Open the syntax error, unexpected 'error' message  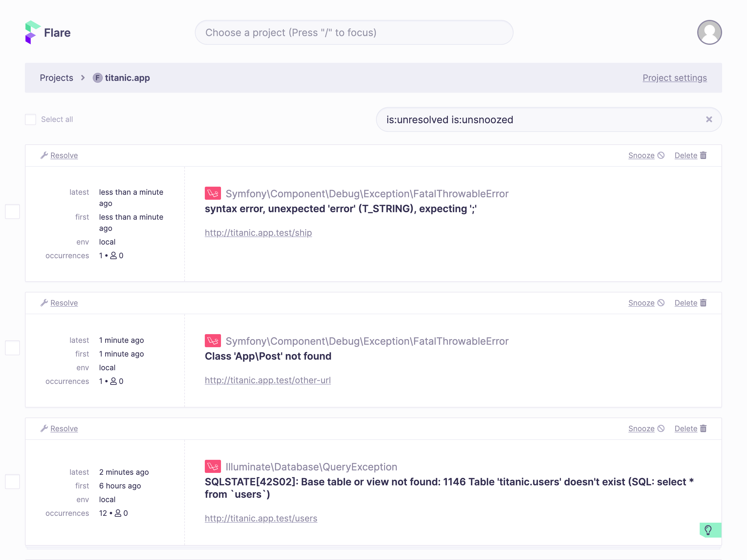click(x=341, y=209)
